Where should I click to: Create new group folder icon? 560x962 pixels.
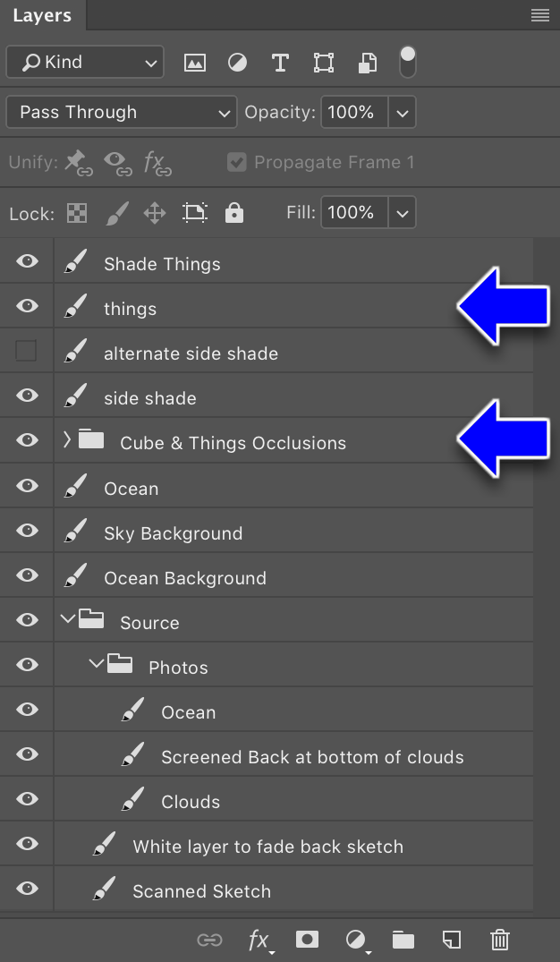[x=403, y=940]
